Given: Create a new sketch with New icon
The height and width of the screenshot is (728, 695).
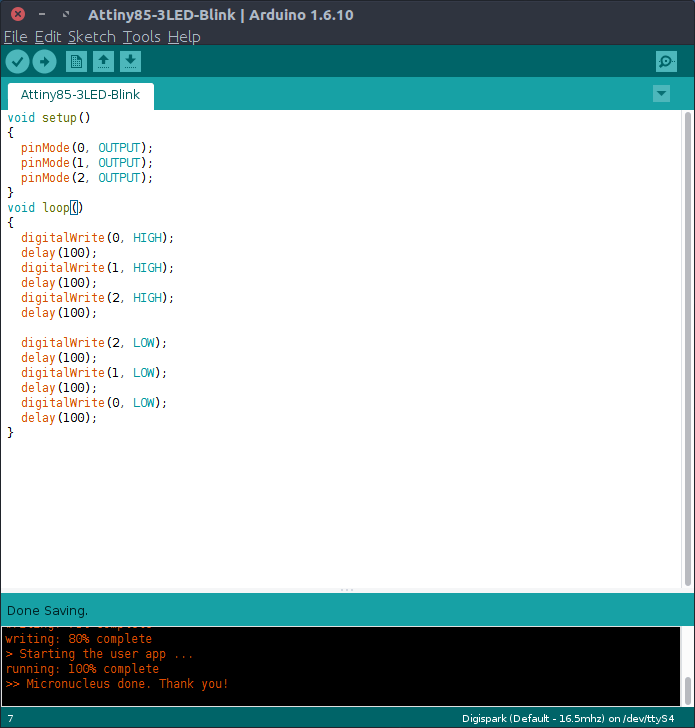Looking at the screenshot, I should coord(76,62).
